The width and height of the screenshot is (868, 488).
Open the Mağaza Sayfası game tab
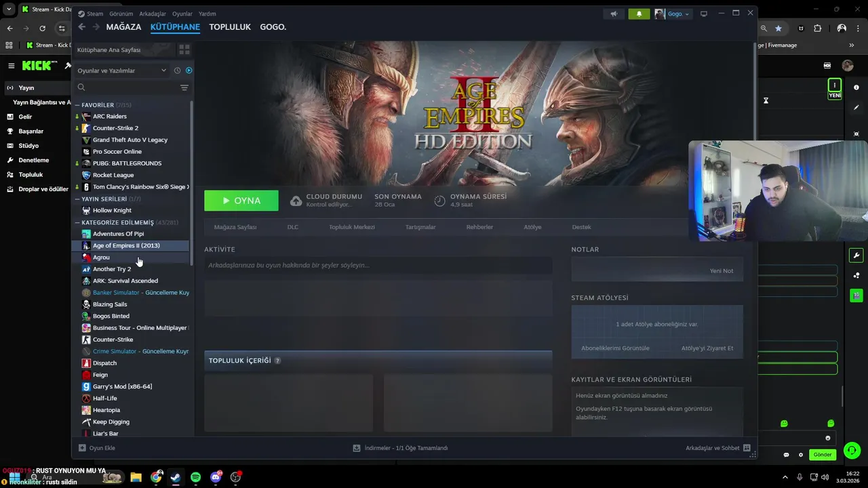(235, 227)
